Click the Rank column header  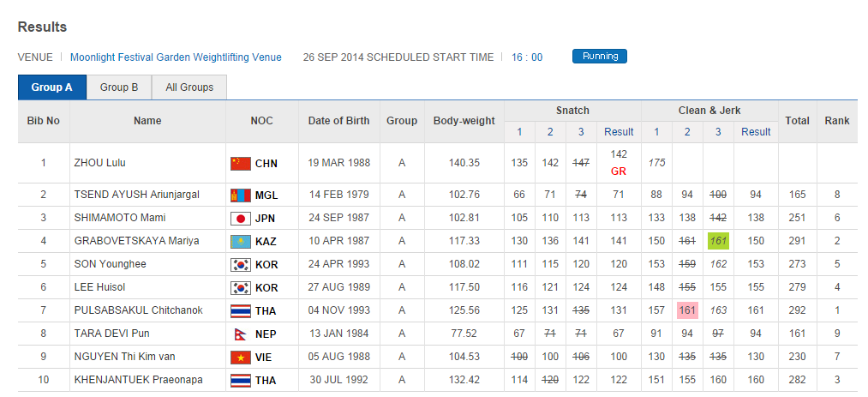(x=837, y=121)
